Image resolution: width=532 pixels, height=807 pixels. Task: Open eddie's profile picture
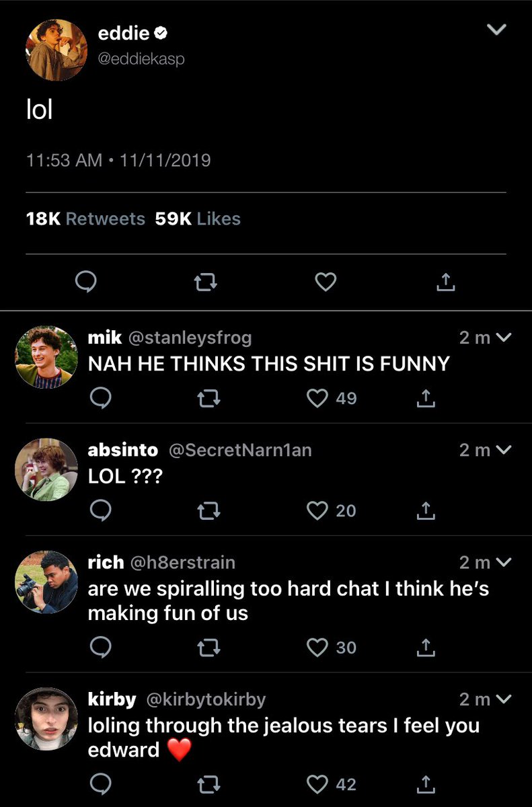[x=56, y=50]
